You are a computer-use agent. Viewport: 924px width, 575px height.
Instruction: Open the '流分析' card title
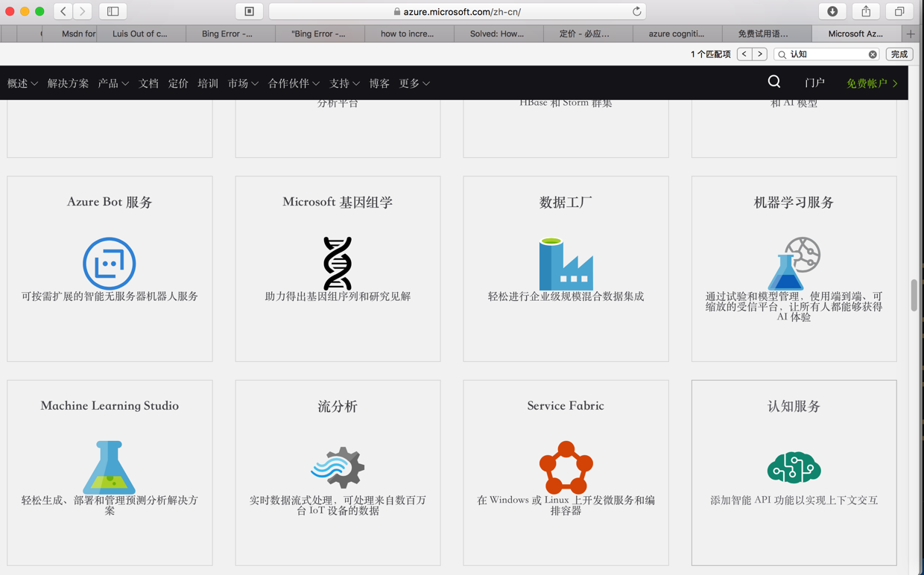coord(338,407)
